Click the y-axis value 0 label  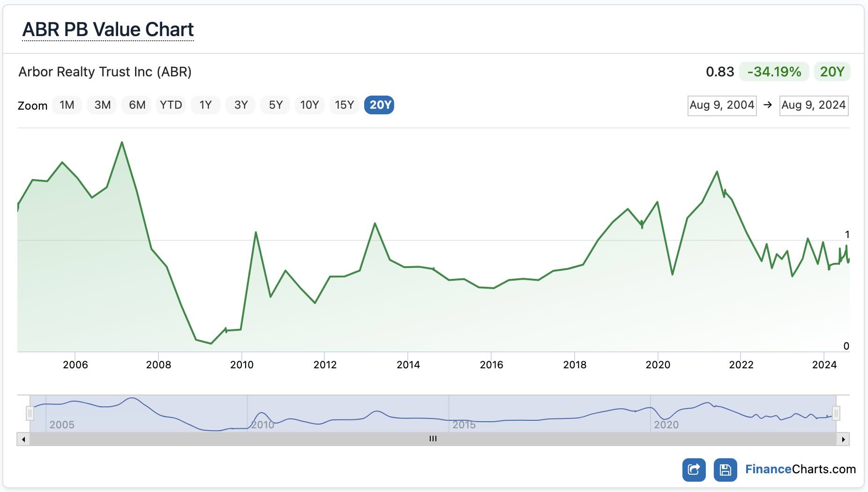click(846, 346)
